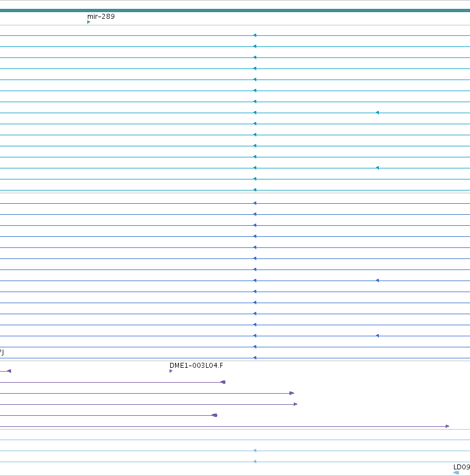Viewport: 470px width, 476px height.
Task: Select the DME1-003L04.F feature label
Action: pyautogui.click(x=196, y=366)
